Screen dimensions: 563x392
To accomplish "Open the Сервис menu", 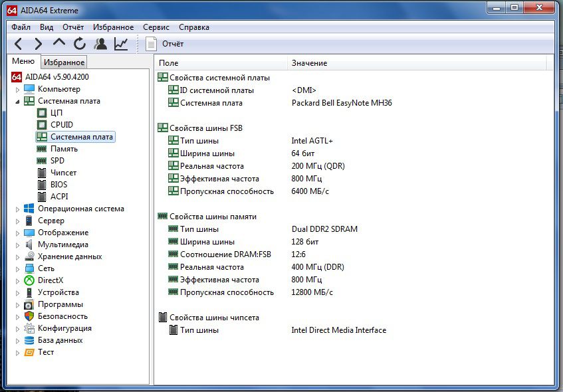I will click(156, 27).
